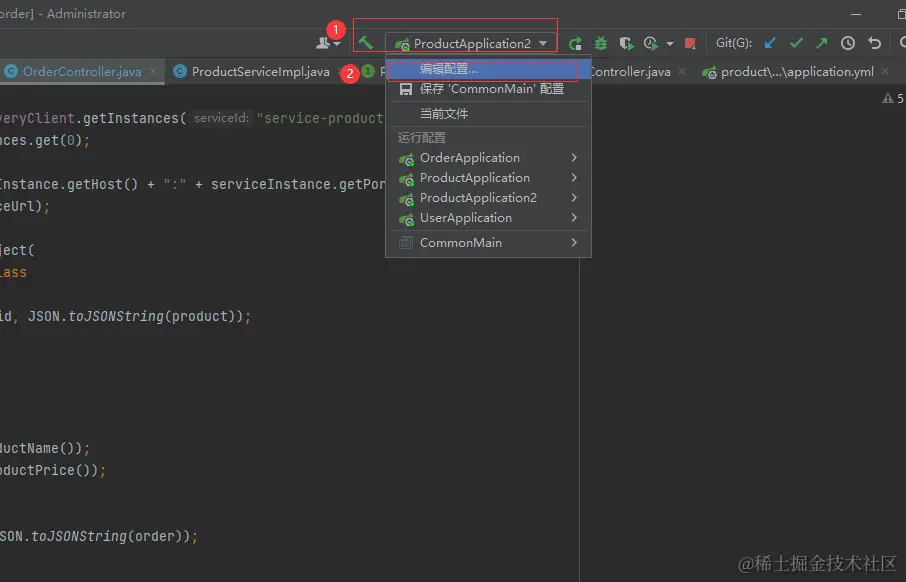The image size is (906, 582).
Task: Click the Spring Boot icon beside UserApplication
Action: coord(407,218)
